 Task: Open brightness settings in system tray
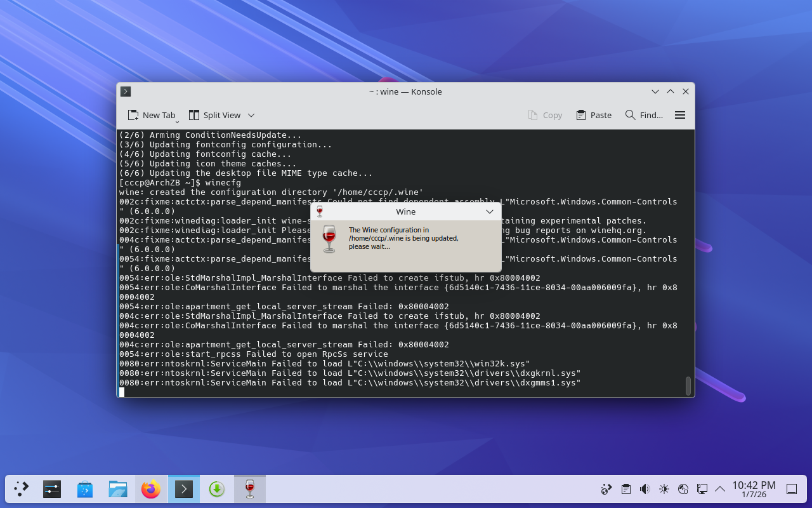664,489
